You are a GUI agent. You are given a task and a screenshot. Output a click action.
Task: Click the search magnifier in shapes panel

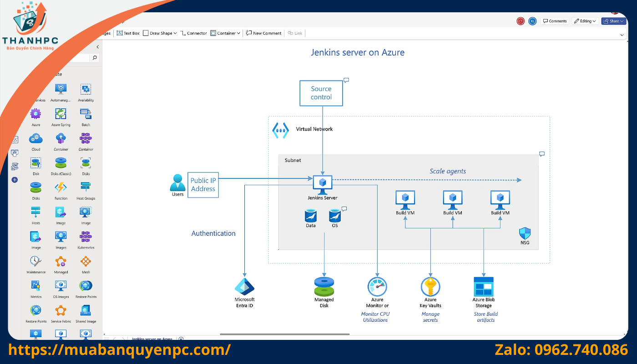click(94, 58)
